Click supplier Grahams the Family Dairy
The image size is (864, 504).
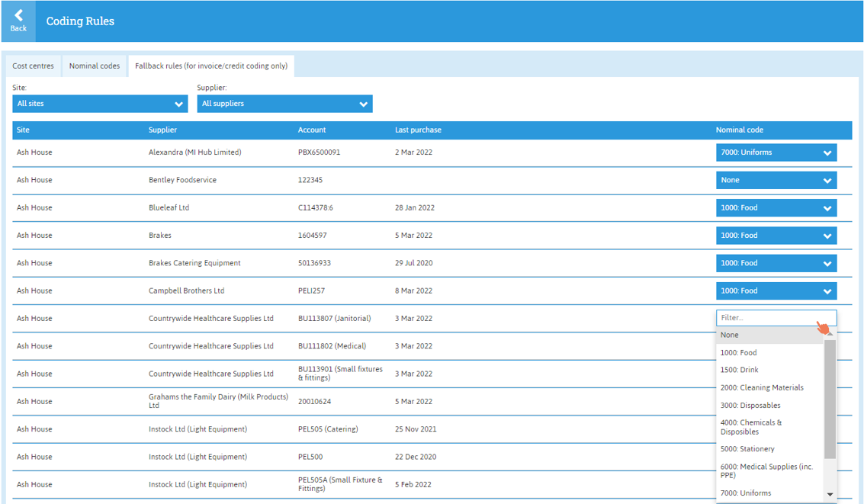(x=218, y=401)
